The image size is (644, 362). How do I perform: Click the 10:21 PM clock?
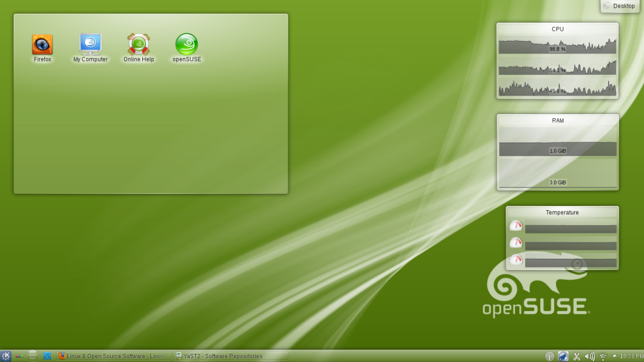coord(631,356)
